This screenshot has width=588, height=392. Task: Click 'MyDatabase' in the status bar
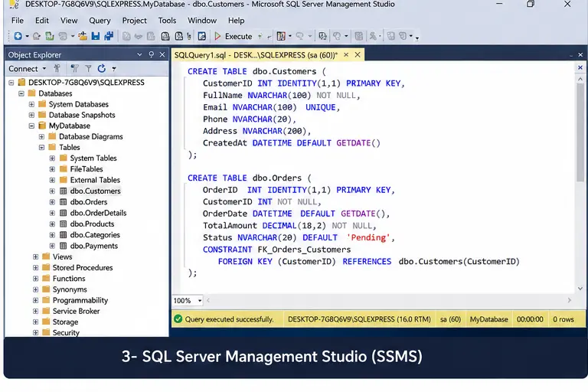coord(488,319)
